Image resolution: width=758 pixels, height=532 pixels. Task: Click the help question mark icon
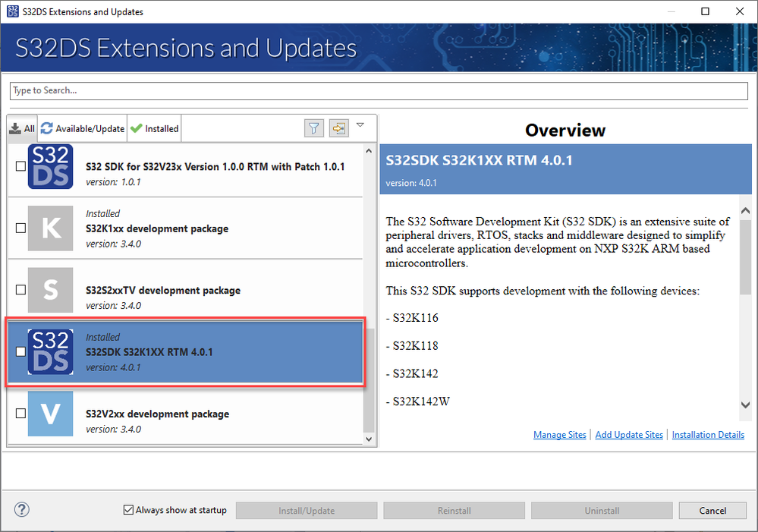20,509
